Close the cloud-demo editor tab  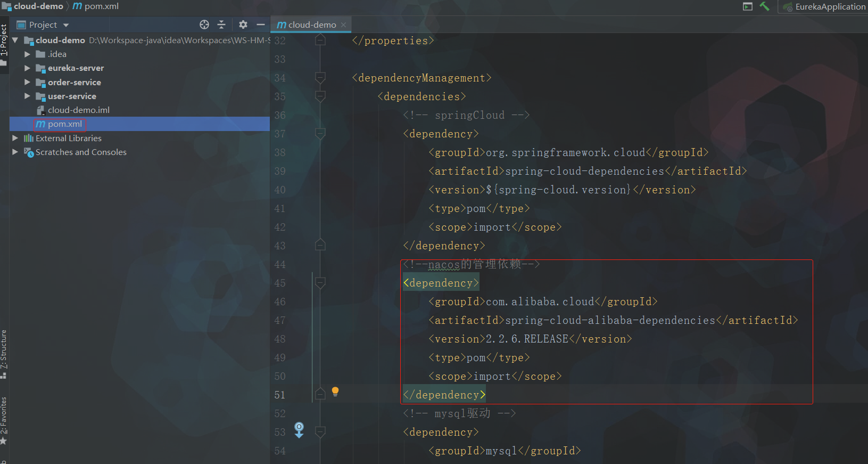click(344, 25)
